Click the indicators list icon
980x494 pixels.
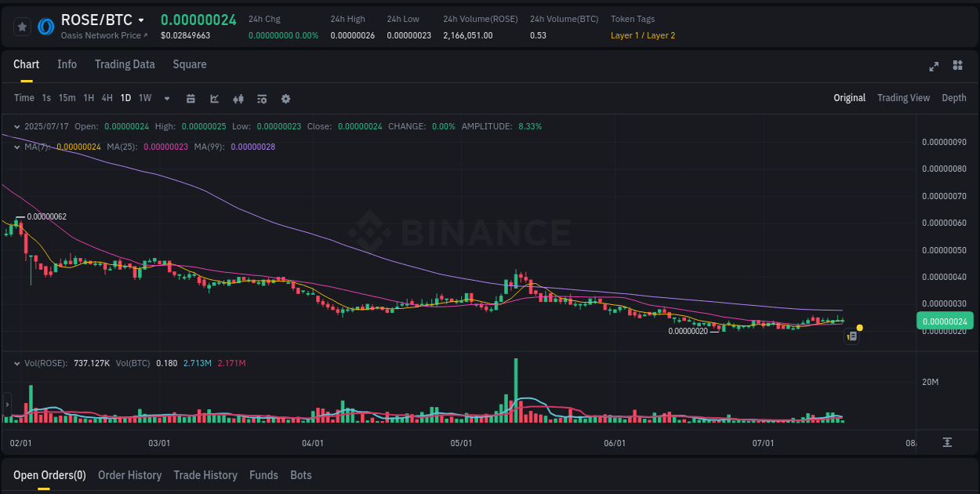262,98
